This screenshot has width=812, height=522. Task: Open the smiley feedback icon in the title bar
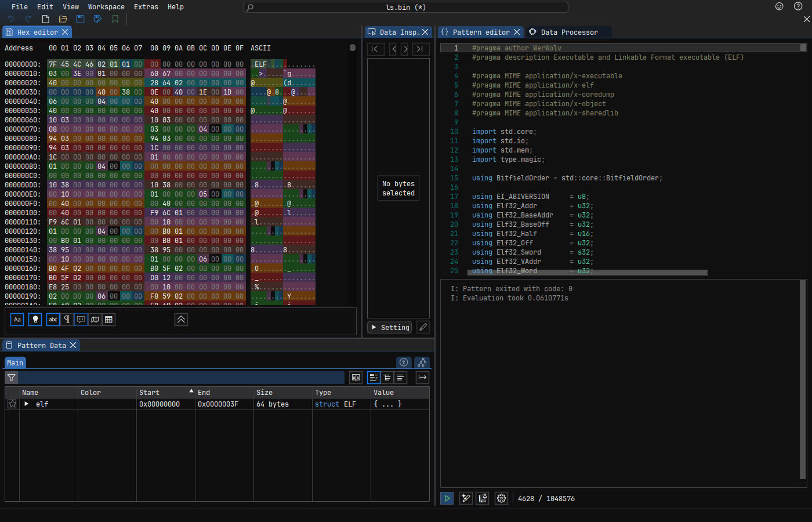(x=780, y=6)
